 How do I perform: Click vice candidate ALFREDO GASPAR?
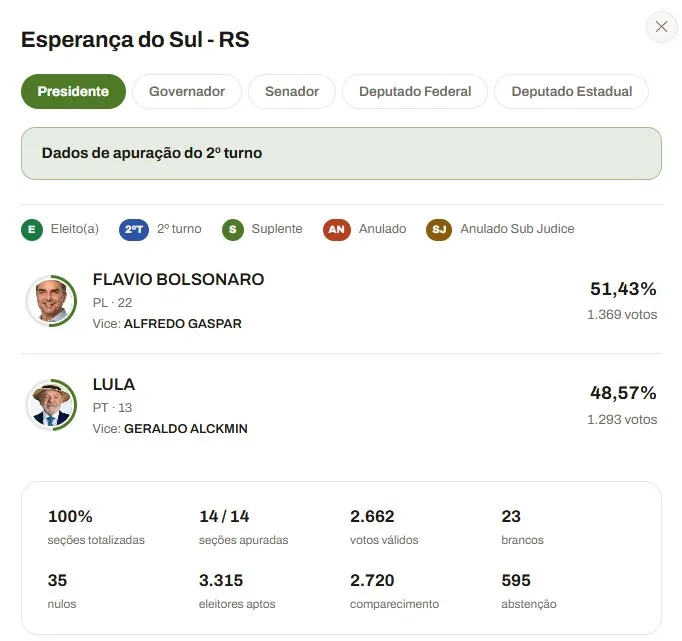(183, 324)
